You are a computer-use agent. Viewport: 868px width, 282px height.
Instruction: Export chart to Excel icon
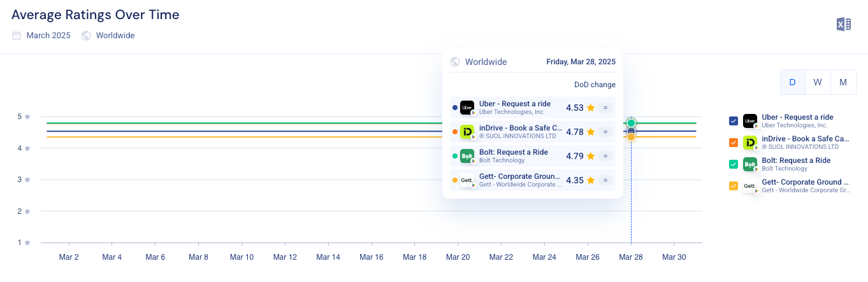click(x=844, y=24)
